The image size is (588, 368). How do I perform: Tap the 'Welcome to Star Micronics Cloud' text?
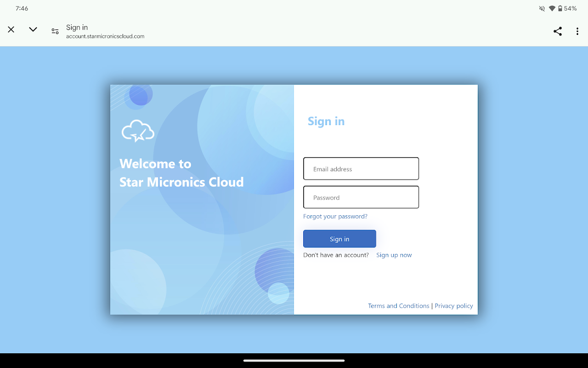(181, 173)
